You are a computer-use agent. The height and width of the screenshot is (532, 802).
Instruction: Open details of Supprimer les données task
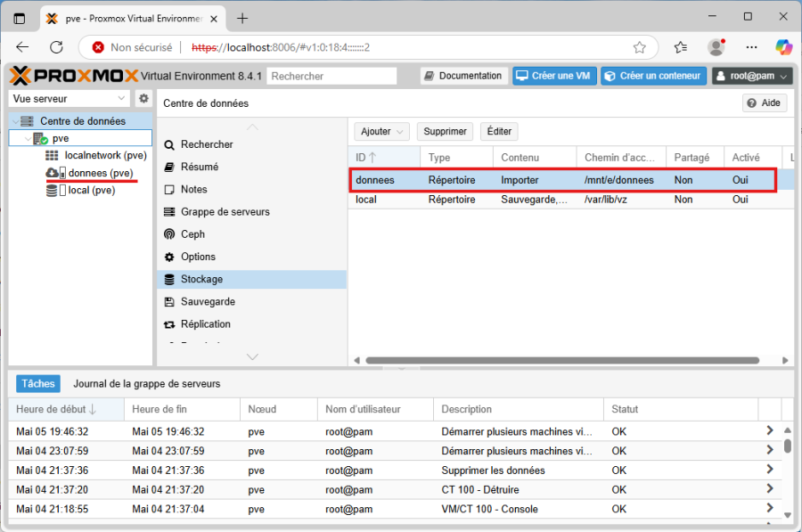click(770, 469)
